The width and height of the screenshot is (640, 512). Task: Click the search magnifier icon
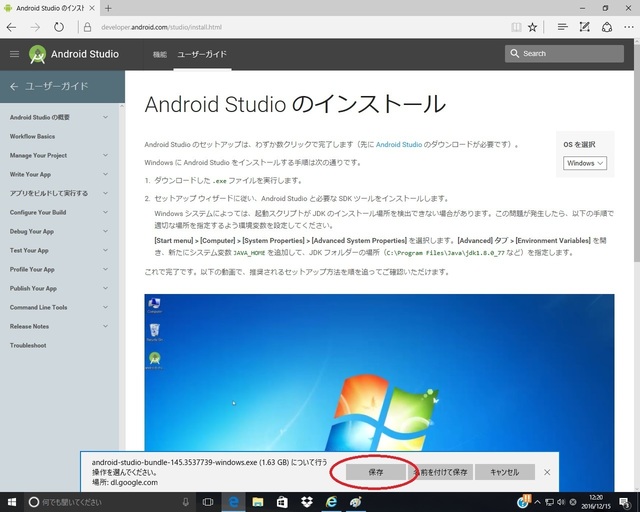(x=514, y=53)
